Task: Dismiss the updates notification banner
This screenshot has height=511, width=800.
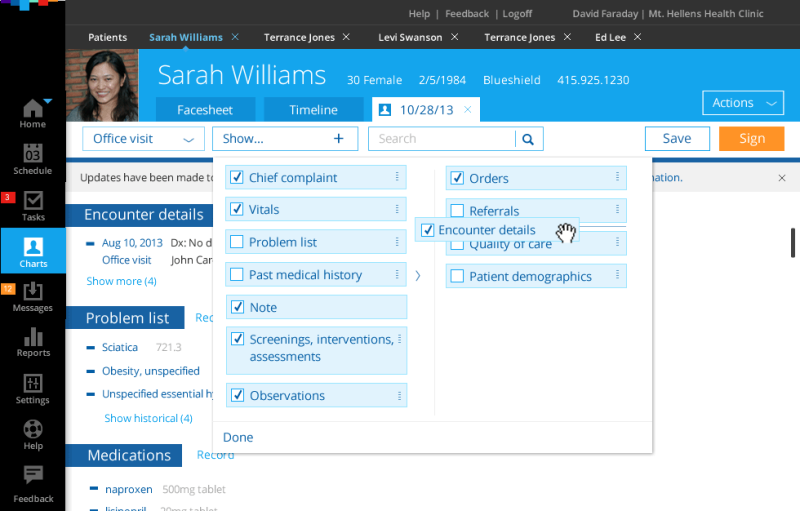Action: [x=782, y=178]
